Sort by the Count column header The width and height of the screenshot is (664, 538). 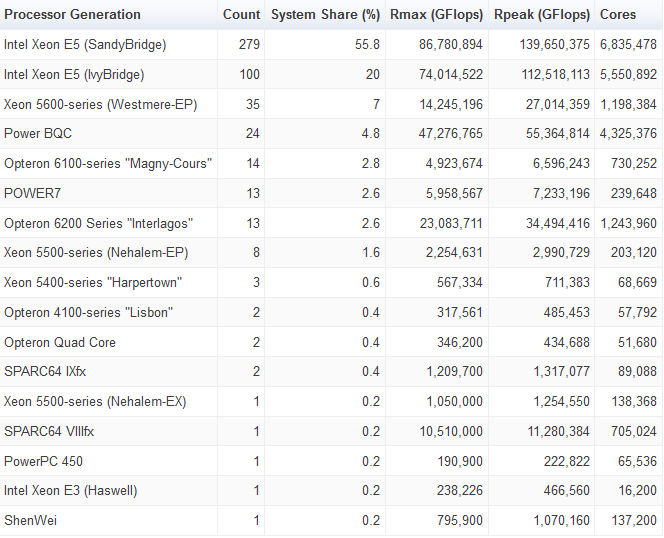(241, 14)
